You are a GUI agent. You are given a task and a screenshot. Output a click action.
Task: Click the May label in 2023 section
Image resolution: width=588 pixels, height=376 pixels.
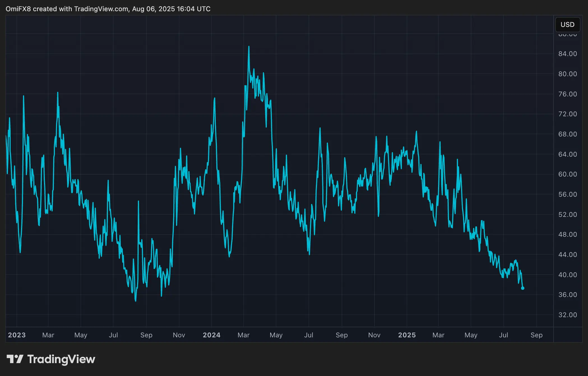tap(80, 335)
